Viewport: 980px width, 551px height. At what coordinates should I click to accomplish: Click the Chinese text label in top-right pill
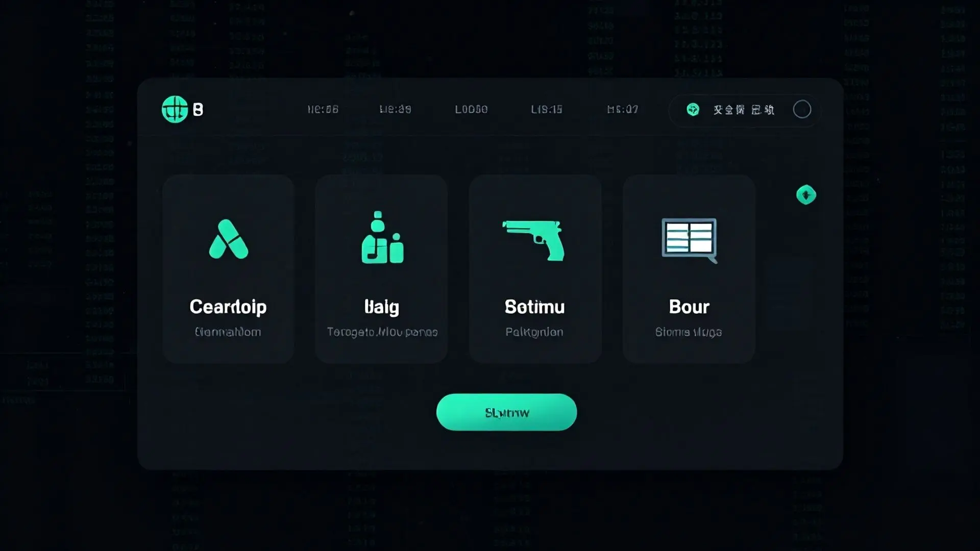click(744, 110)
